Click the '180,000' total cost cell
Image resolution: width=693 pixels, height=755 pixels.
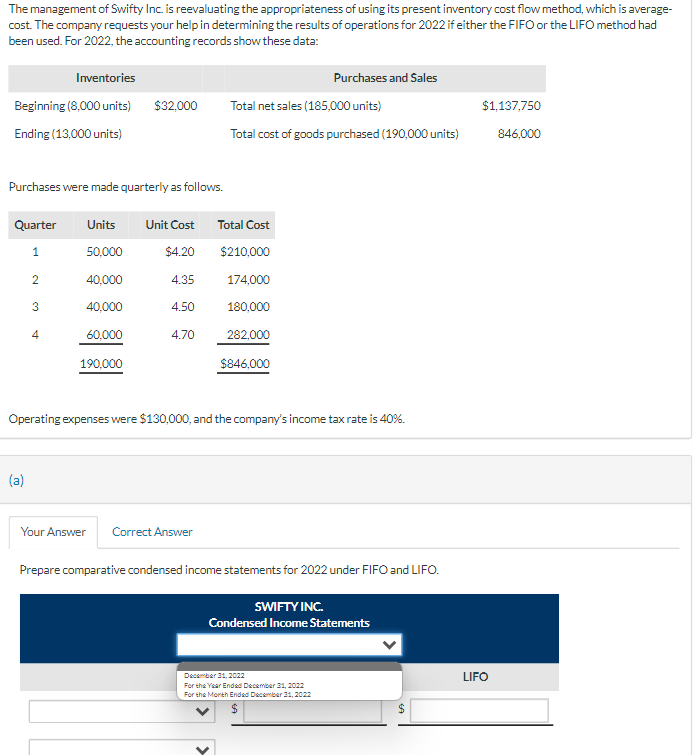pos(248,307)
